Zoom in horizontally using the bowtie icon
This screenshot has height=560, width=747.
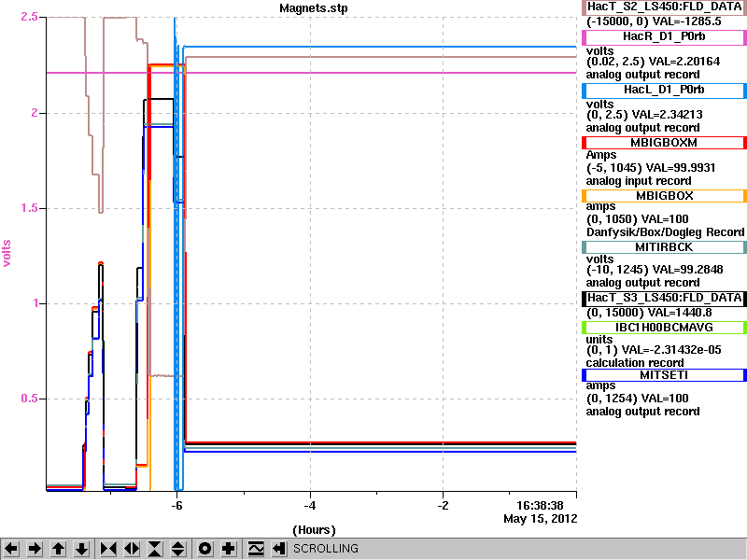pos(108,549)
